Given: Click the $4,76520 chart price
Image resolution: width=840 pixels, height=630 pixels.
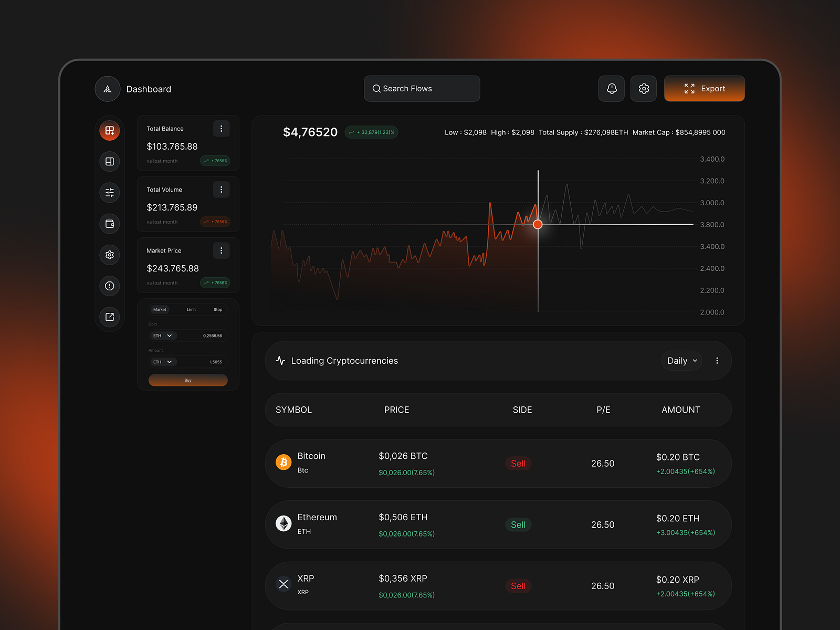Looking at the screenshot, I should click(x=310, y=132).
